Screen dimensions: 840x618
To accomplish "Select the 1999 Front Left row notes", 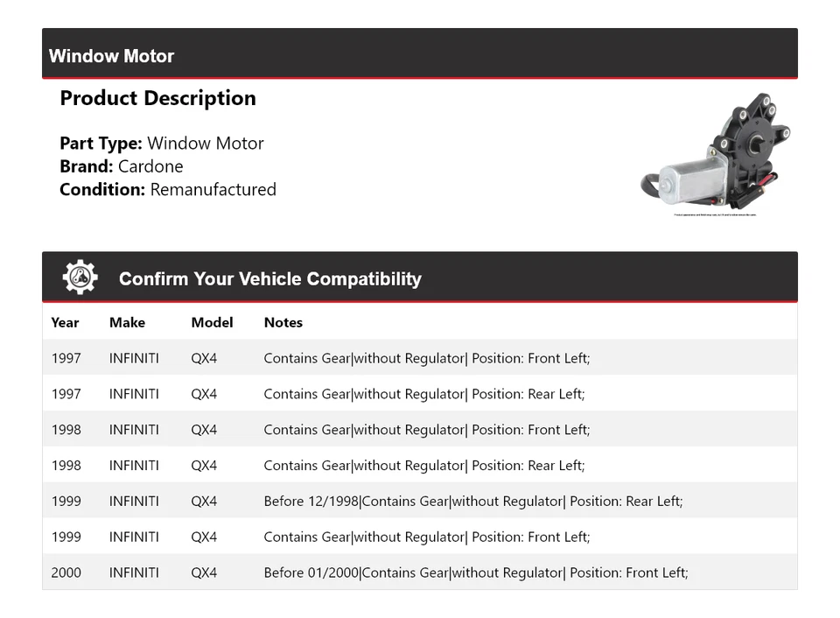I will (x=426, y=537).
